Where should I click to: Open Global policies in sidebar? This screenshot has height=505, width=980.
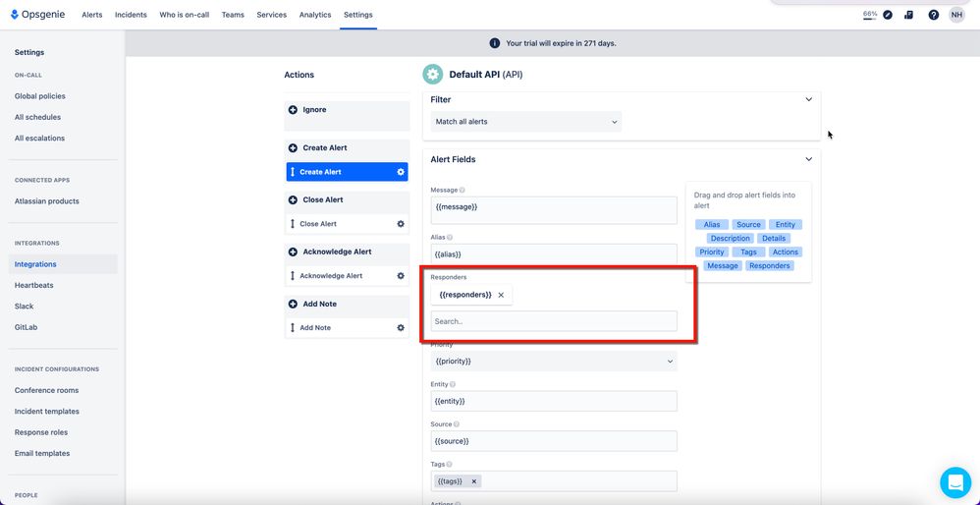[40, 96]
